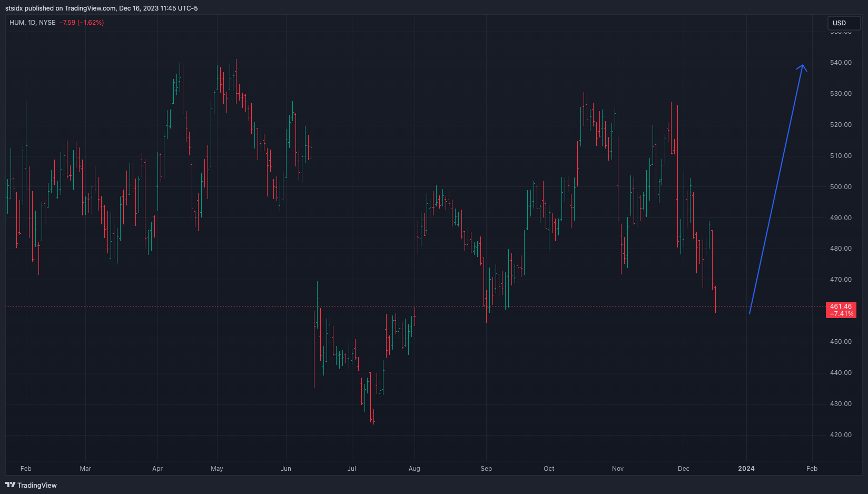
Task: Click the 520.00 price axis label
Action: click(x=841, y=125)
